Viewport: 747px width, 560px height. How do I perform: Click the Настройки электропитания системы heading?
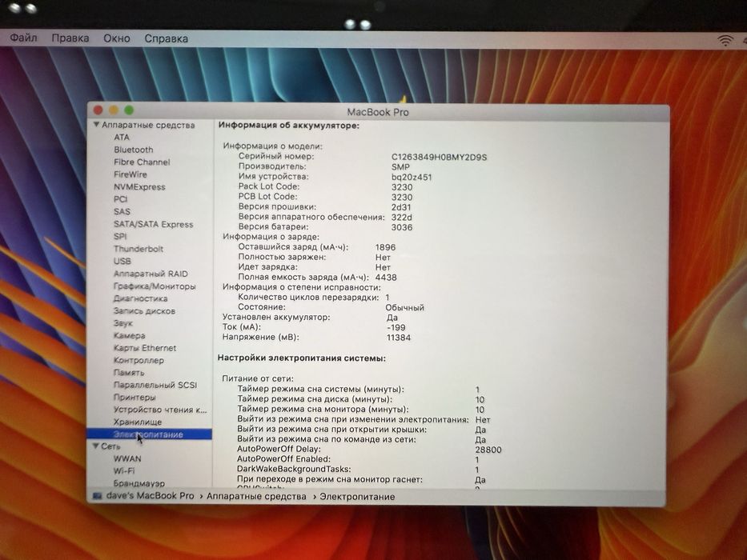point(302,358)
